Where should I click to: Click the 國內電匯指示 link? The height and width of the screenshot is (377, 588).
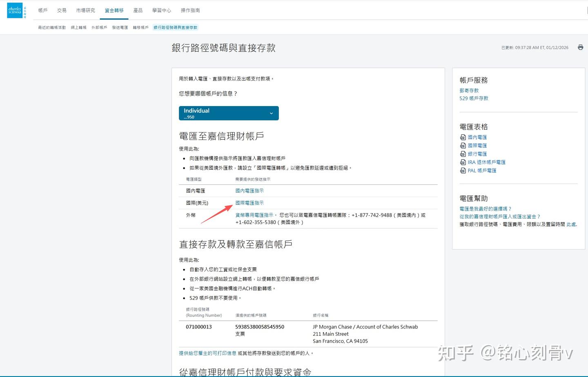249,190
